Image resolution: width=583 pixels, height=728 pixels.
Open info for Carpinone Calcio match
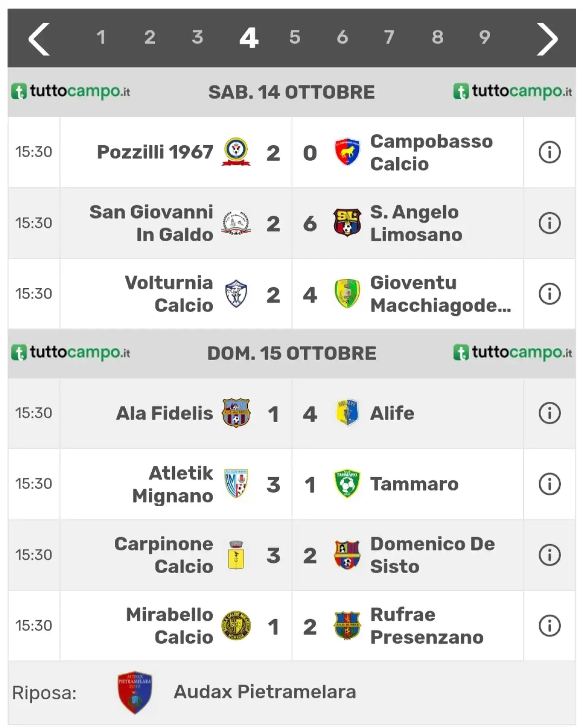(549, 555)
